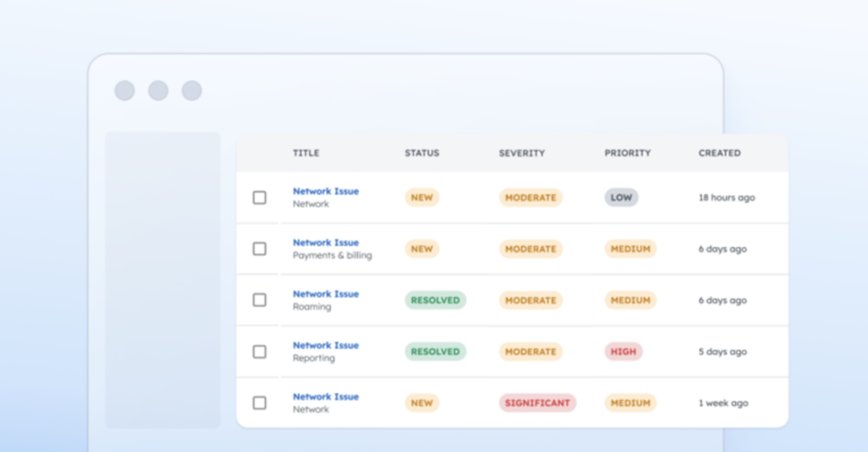Click the LOW priority badge
Screen dimensions: 868x452
tap(621, 197)
